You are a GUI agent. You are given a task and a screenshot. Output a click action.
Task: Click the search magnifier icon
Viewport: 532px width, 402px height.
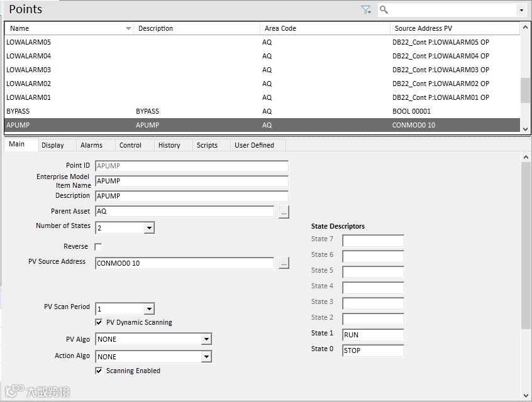384,10
